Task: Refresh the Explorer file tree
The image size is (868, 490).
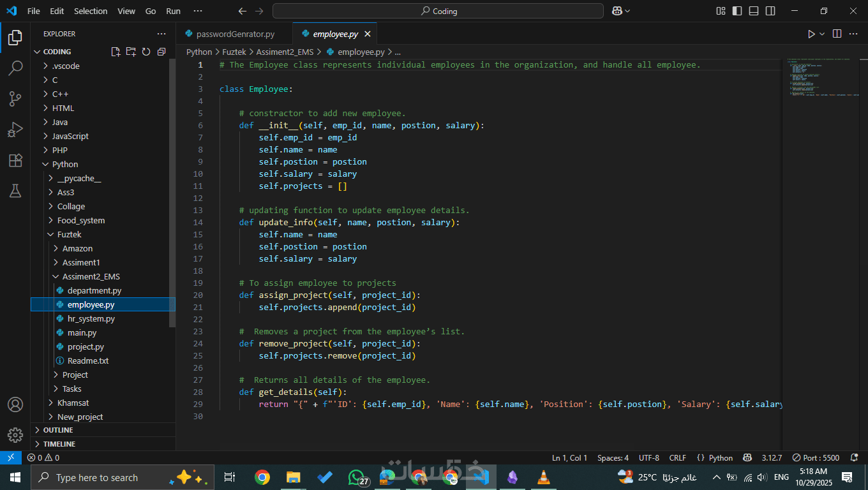Action: click(x=146, y=52)
